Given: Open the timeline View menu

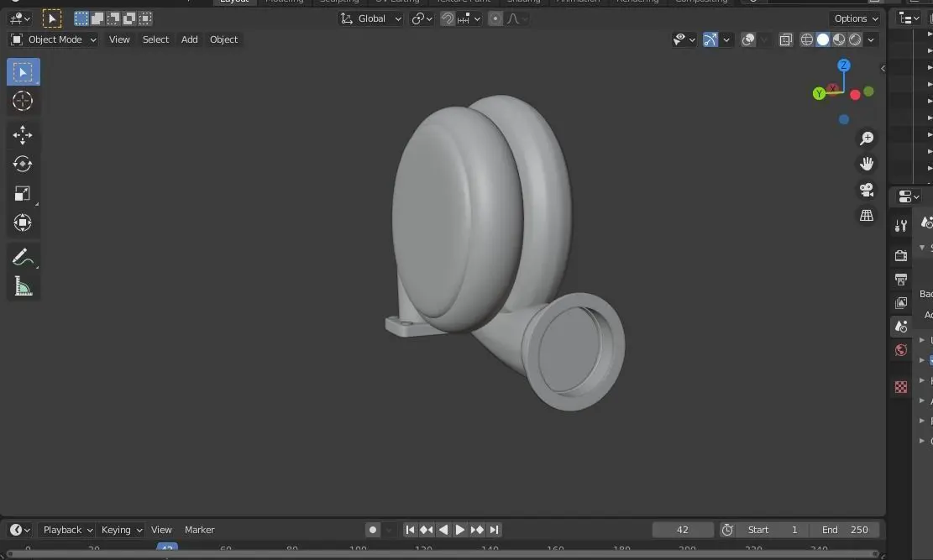Looking at the screenshot, I should click(161, 530).
